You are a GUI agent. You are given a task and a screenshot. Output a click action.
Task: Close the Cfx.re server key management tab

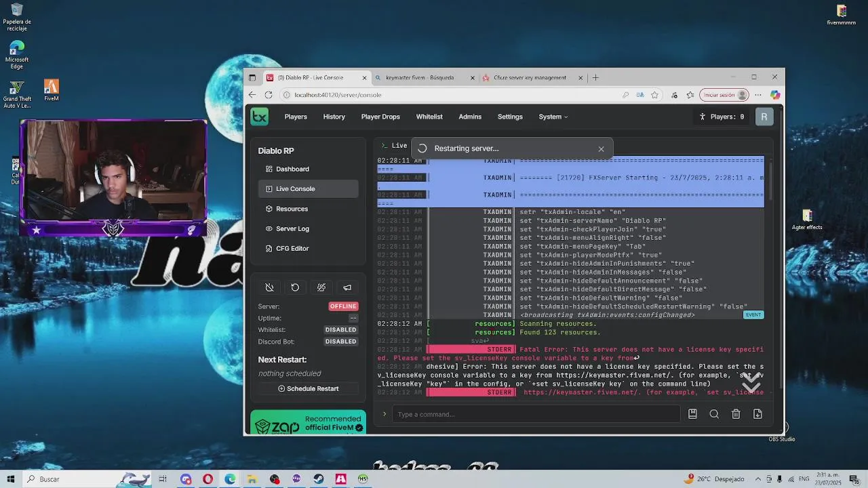pyautogui.click(x=580, y=77)
